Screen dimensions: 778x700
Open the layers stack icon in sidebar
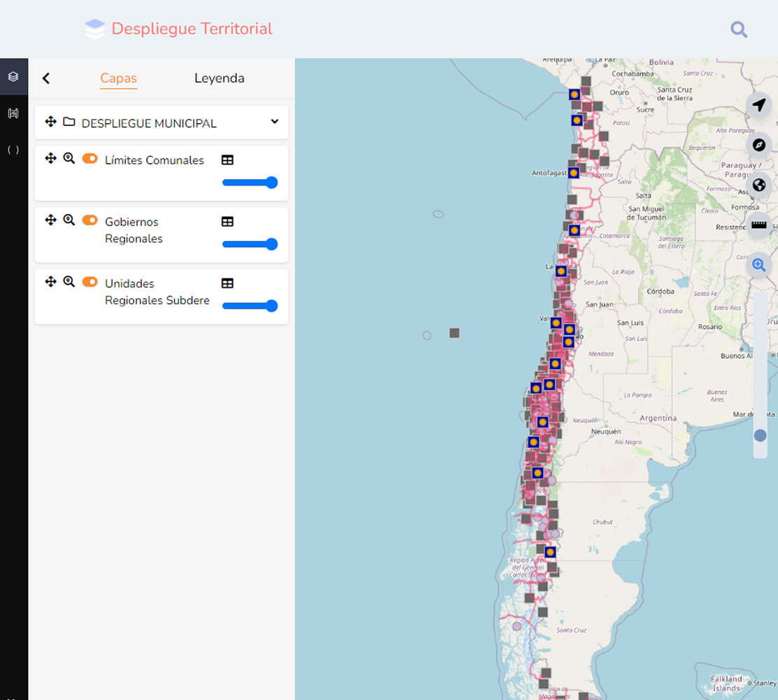click(x=13, y=77)
